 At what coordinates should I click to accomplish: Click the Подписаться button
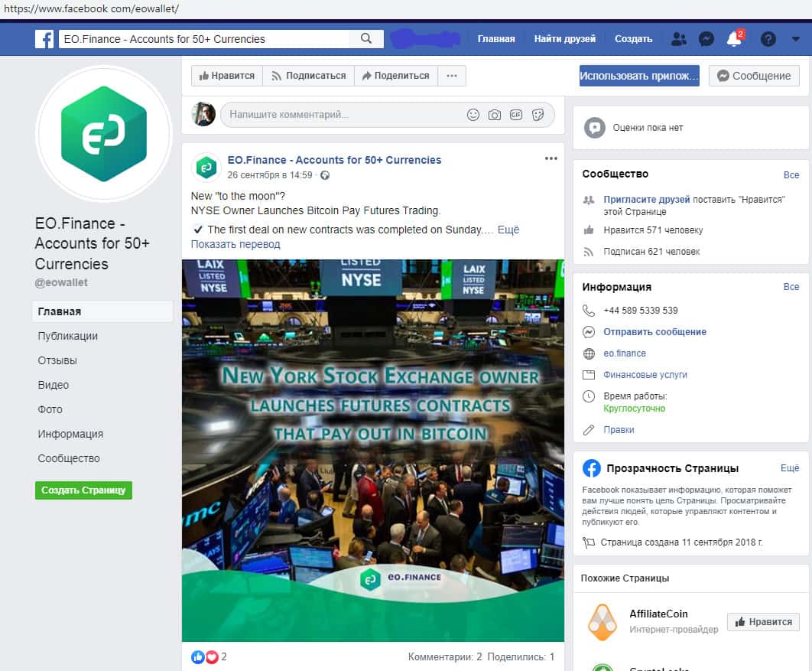308,76
